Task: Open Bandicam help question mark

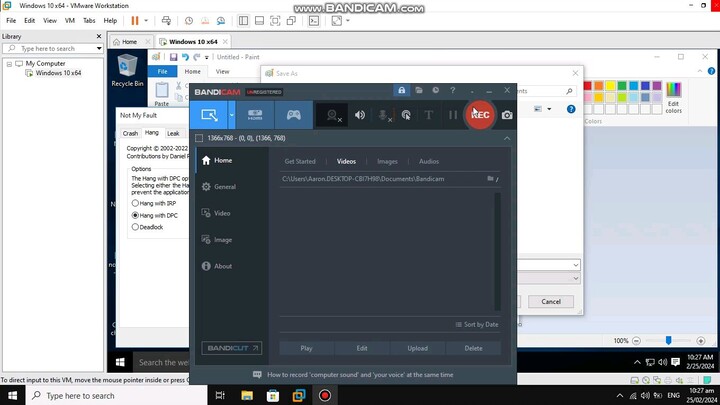Action: (452, 90)
